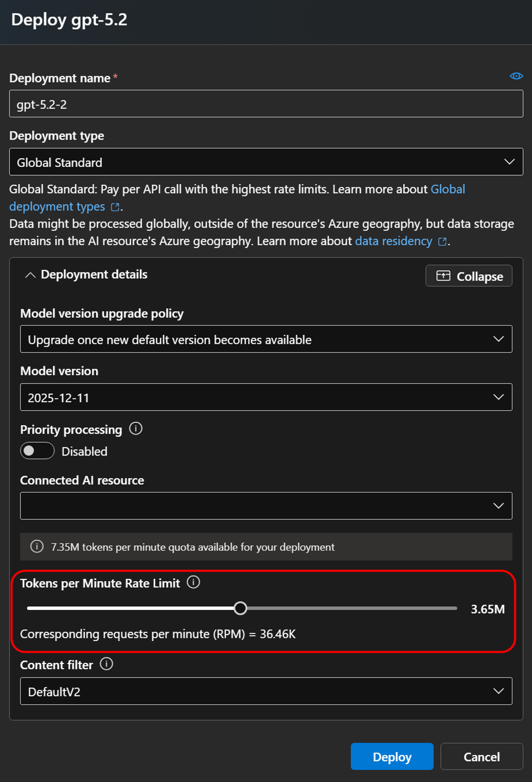Click Tokens per Minute Rate Limit info icon
Screen dimensions: 532x782
tap(193, 582)
